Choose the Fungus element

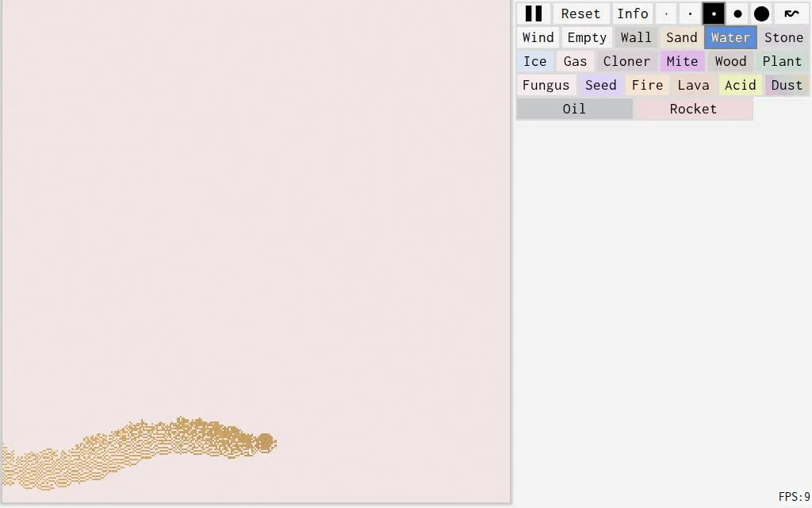(x=546, y=85)
